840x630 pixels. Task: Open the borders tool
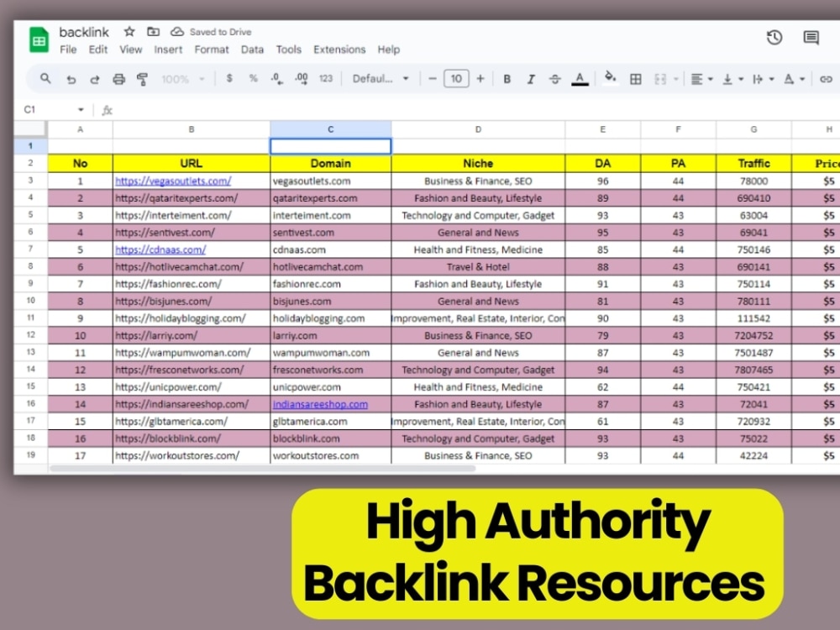(x=636, y=79)
